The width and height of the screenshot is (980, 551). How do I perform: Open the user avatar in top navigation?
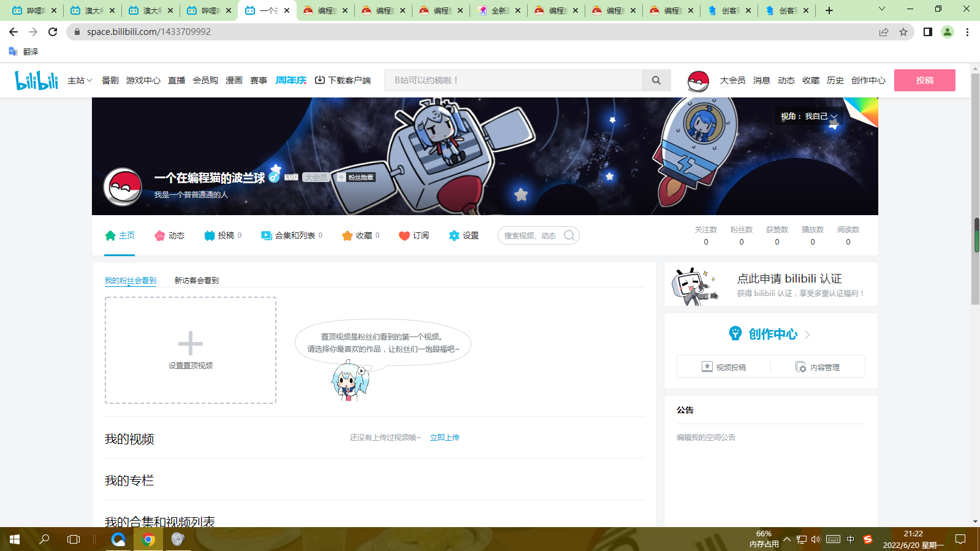[698, 80]
